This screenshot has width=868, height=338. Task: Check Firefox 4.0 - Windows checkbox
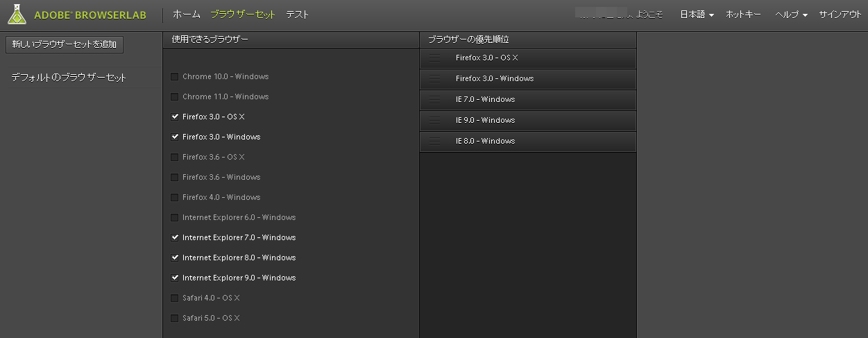click(175, 197)
